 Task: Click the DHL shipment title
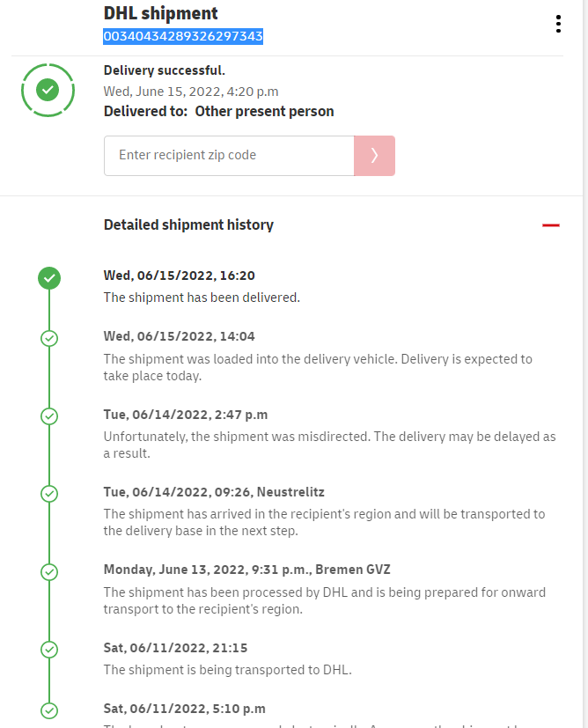[x=160, y=13]
